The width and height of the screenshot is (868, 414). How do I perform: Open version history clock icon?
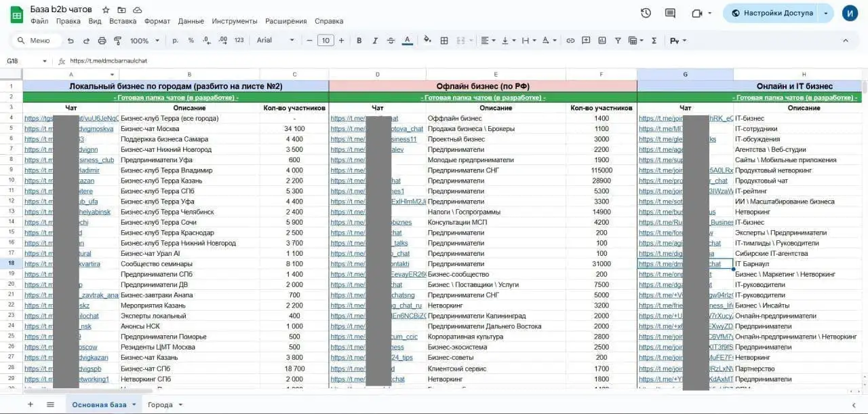[x=646, y=13]
